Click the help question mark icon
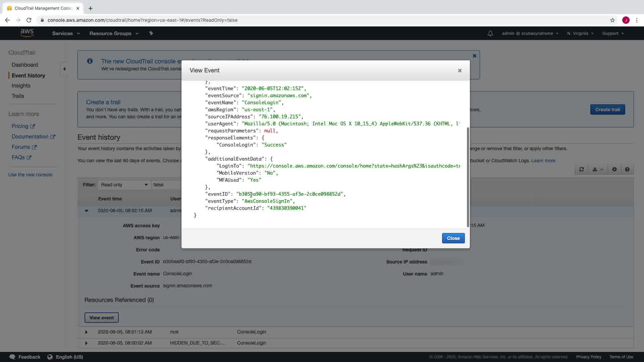Image resolution: width=644 pixels, height=362 pixels. point(627,170)
